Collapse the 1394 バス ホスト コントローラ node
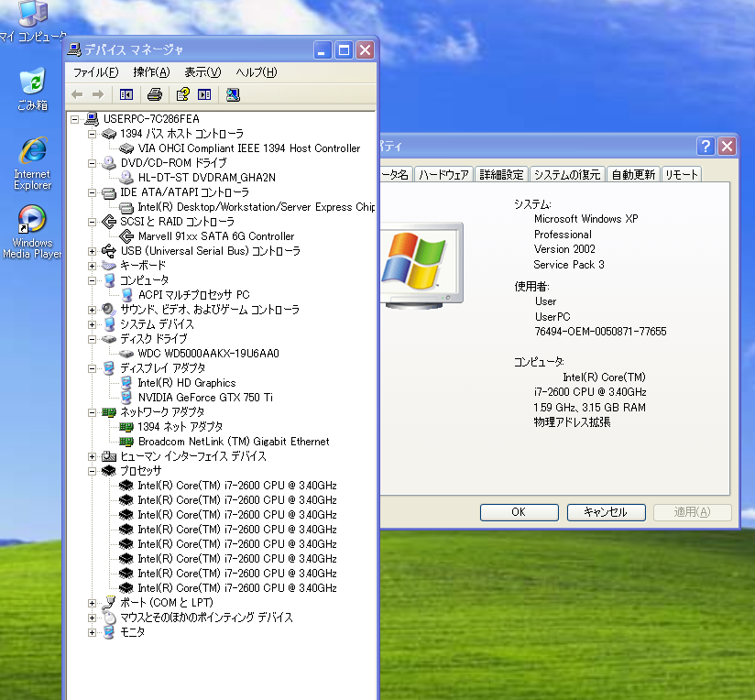 [92, 135]
